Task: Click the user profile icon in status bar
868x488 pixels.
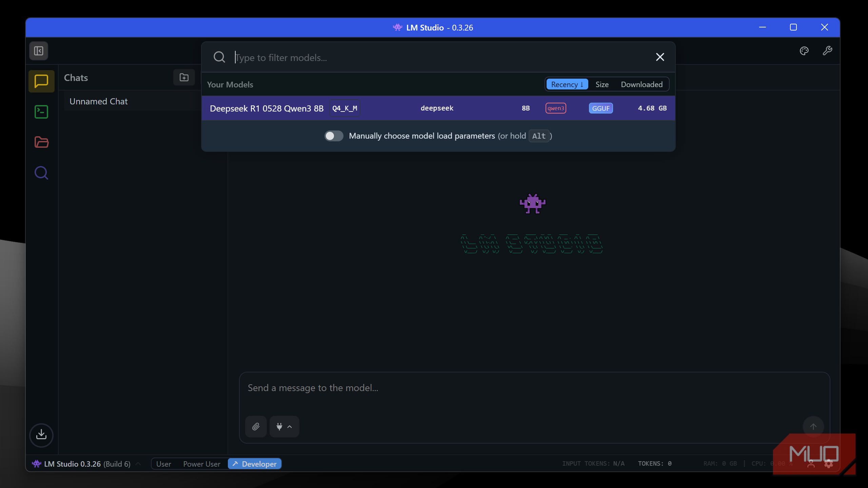Action: 811,464
